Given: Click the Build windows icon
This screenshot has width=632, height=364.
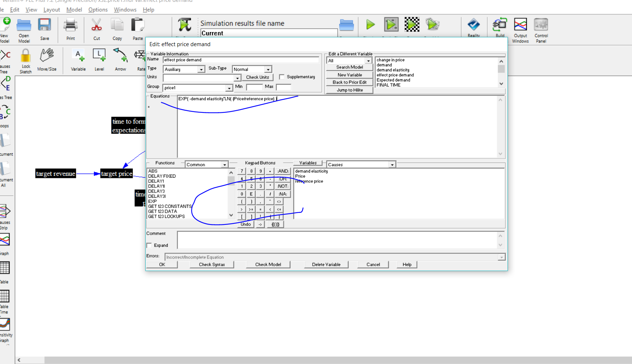Looking at the screenshot, I should click(x=500, y=25).
